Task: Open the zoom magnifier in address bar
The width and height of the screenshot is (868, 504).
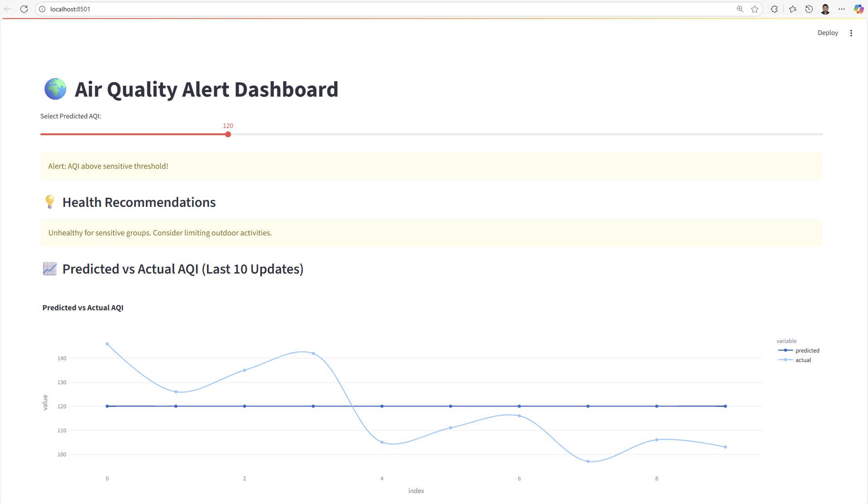Action: click(x=740, y=9)
